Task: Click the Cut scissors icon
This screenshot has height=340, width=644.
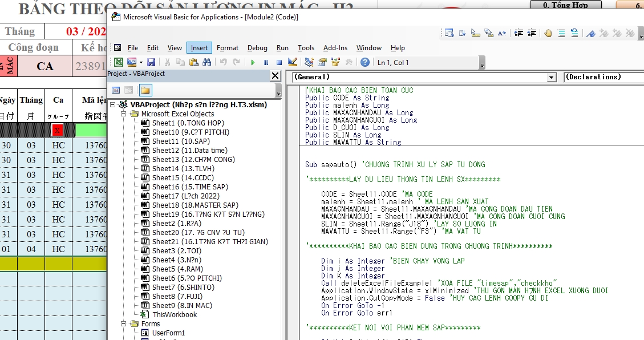Action: (167, 62)
